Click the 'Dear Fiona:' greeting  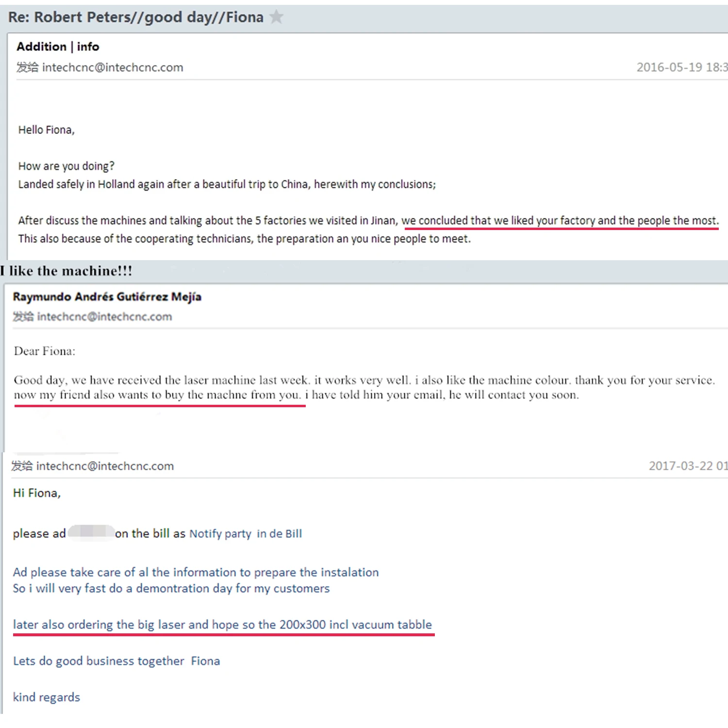[x=44, y=351]
